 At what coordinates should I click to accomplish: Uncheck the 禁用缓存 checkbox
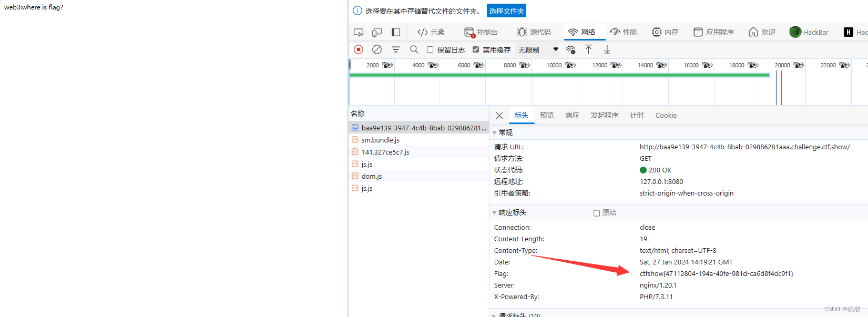(x=476, y=49)
